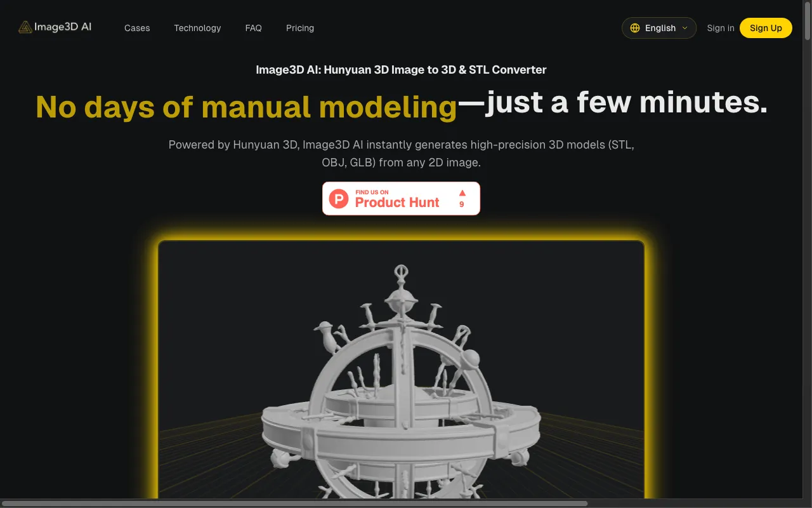Click the 'Image3D AI' brand name text
812x508 pixels.
[63, 27]
